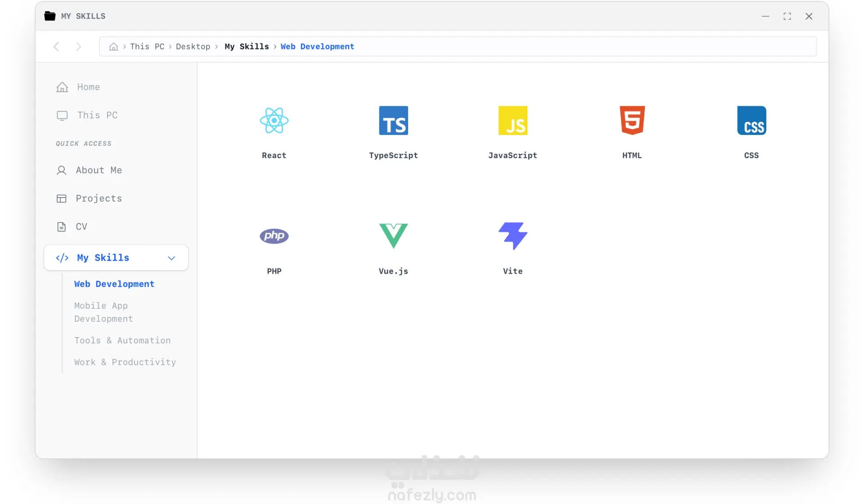Maximize the My Skills window
The image size is (864, 504).
(787, 16)
